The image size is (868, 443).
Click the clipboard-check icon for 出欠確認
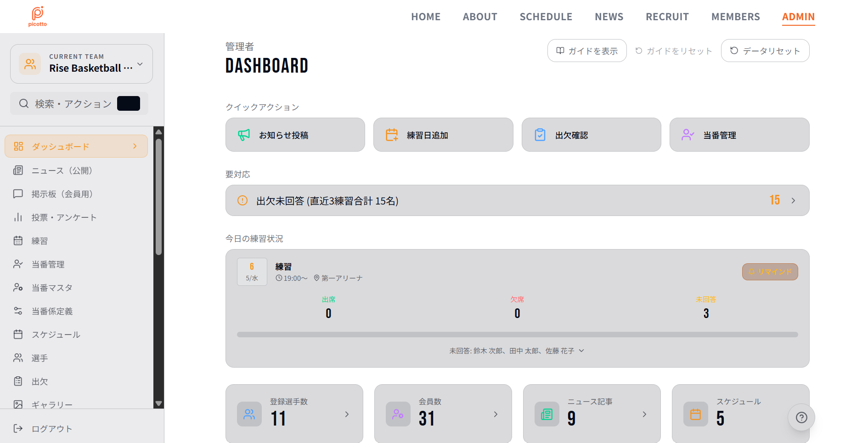[540, 135]
